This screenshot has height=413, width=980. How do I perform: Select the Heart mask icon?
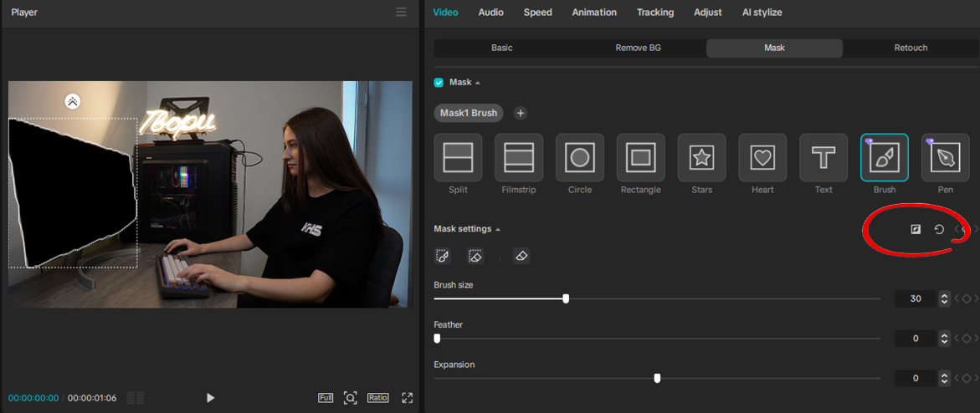(762, 157)
